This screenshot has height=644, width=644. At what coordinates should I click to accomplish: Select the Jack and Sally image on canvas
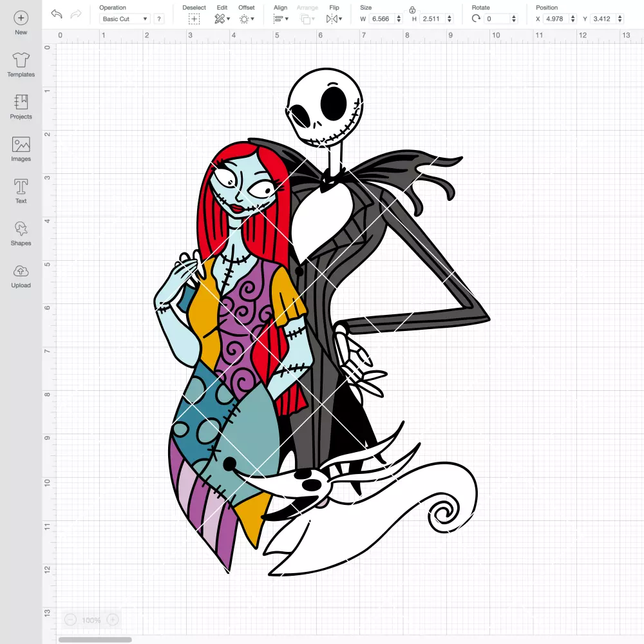[322, 322]
